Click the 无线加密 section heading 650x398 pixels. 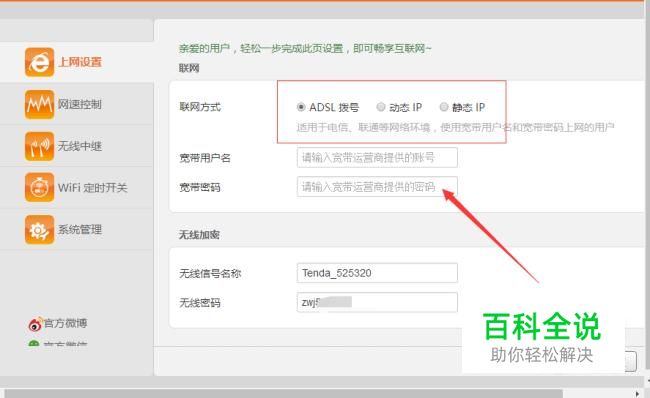click(199, 235)
